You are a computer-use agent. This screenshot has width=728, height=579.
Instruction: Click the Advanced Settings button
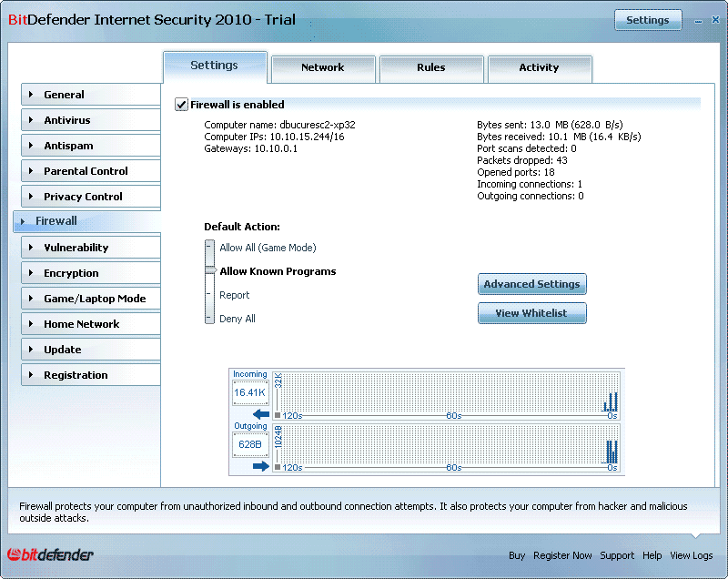[x=531, y=284]
